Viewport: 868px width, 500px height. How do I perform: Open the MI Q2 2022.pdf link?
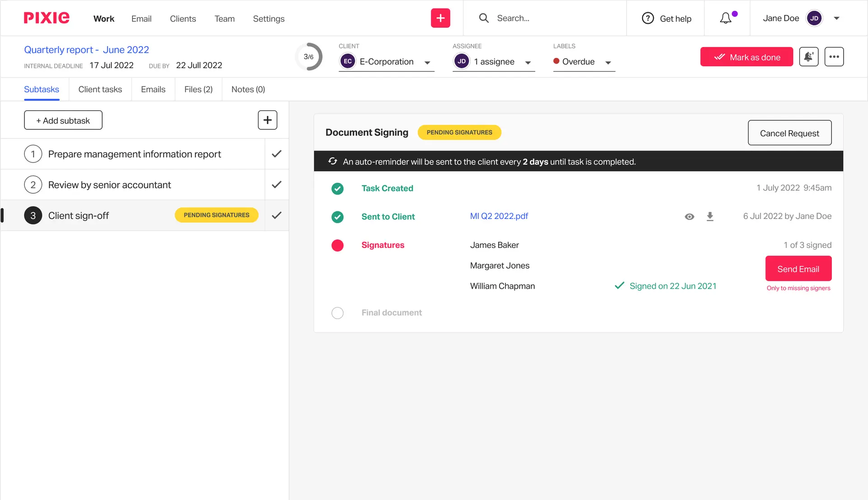(x=499, y=216)
